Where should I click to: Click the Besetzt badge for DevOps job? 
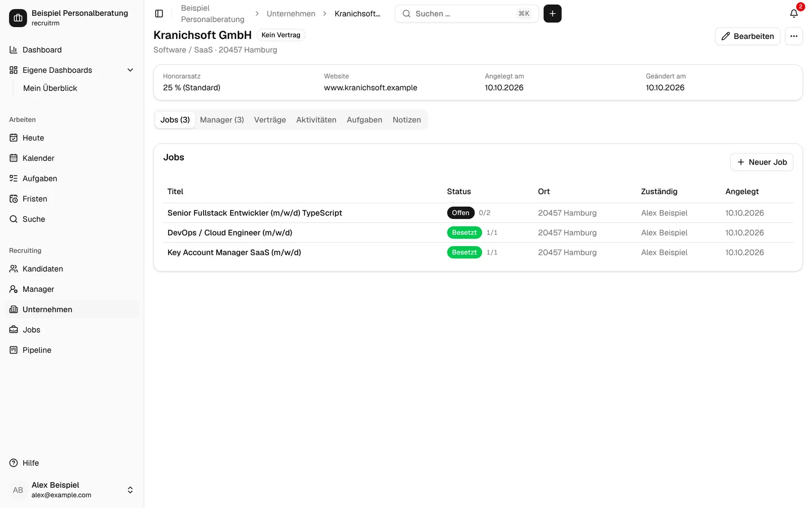coord(465,233)
